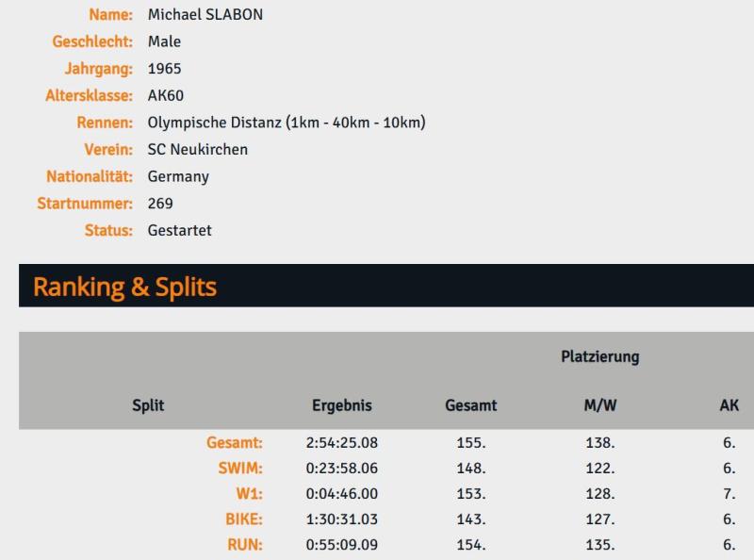Select the W1 split row label
Viewport: 754px width, 560px height.
point(250,493)
